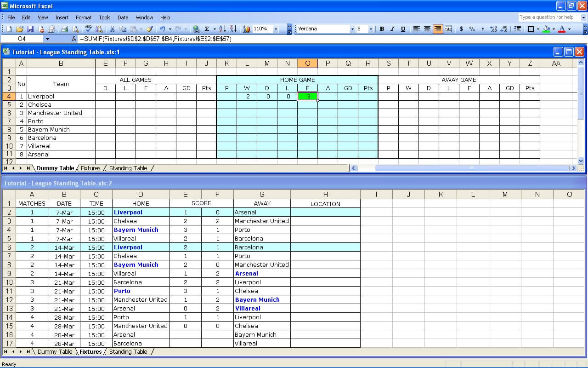Screen dimensions: 588x368
Task: Click the Format Painter brush icon
Action: click(149, 29)
